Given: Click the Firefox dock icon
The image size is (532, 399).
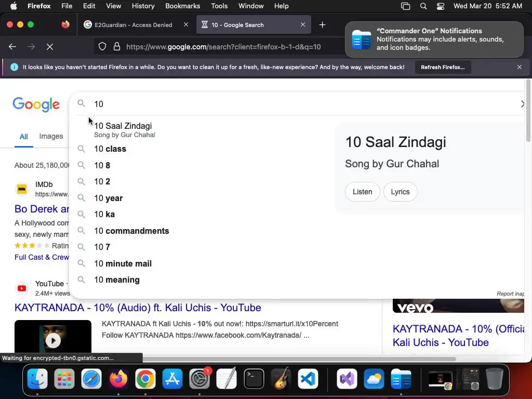Looking at the screenshot, I should (x=118, y=379).
